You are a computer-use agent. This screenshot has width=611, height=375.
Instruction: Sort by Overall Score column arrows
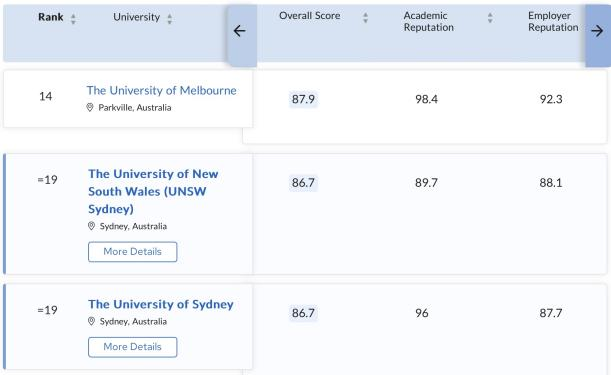click(x=365, y=18)
